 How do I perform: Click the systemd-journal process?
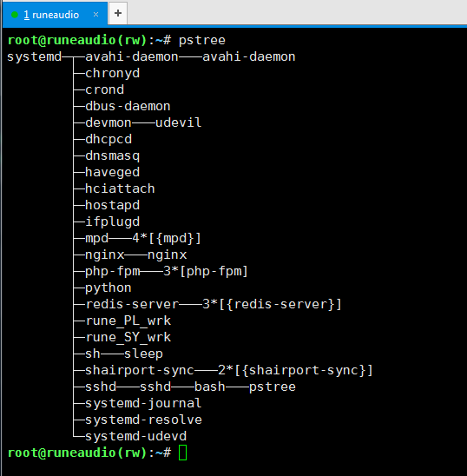point(143,404)
